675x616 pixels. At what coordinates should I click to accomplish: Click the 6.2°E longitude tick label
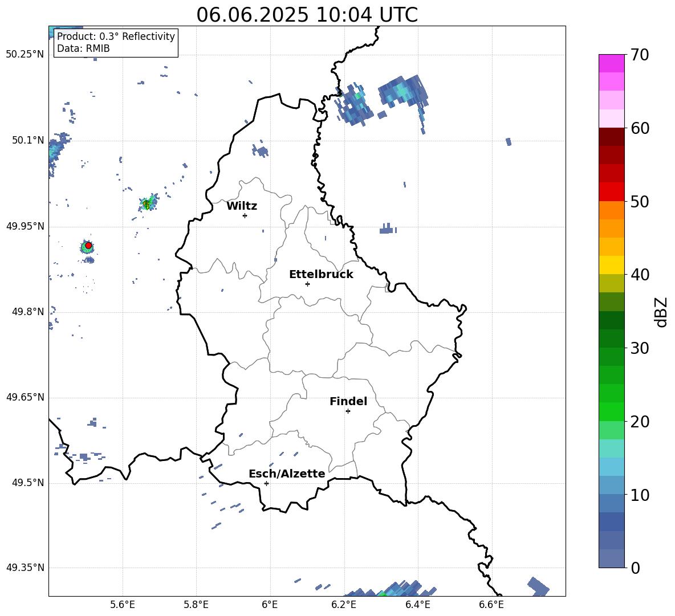(x=344, y=605)
